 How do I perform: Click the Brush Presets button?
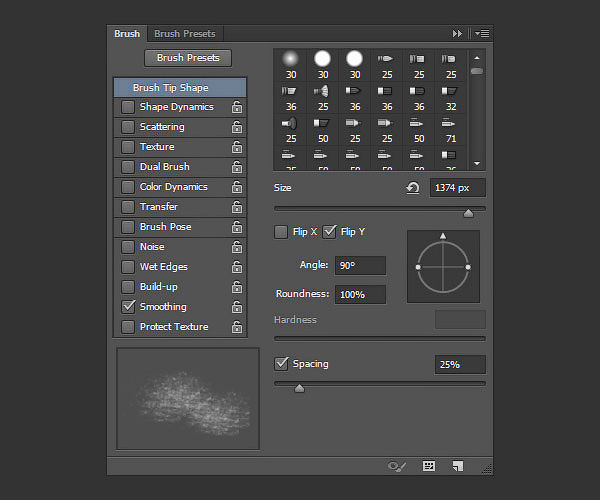188,58
